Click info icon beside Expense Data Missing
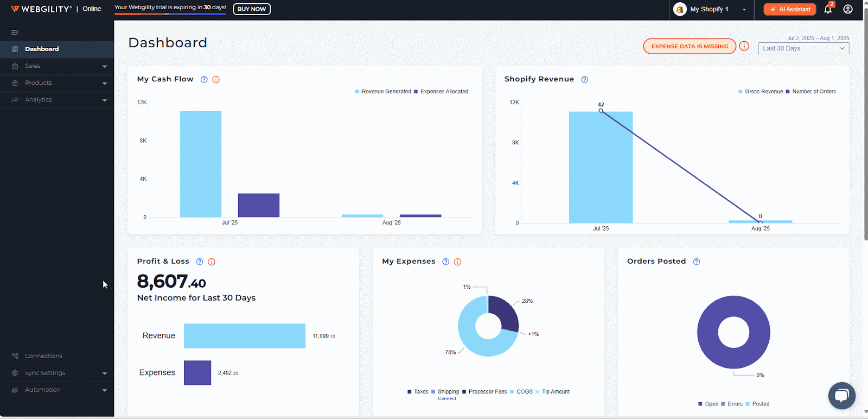Screen dimensions: 868x419 (x=744, y=46)
